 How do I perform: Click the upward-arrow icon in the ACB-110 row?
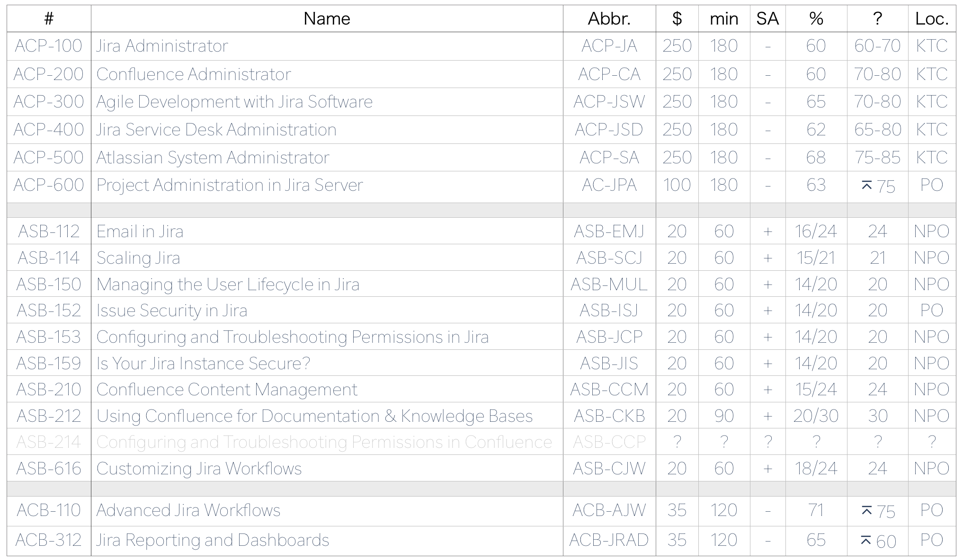[866, 511]
